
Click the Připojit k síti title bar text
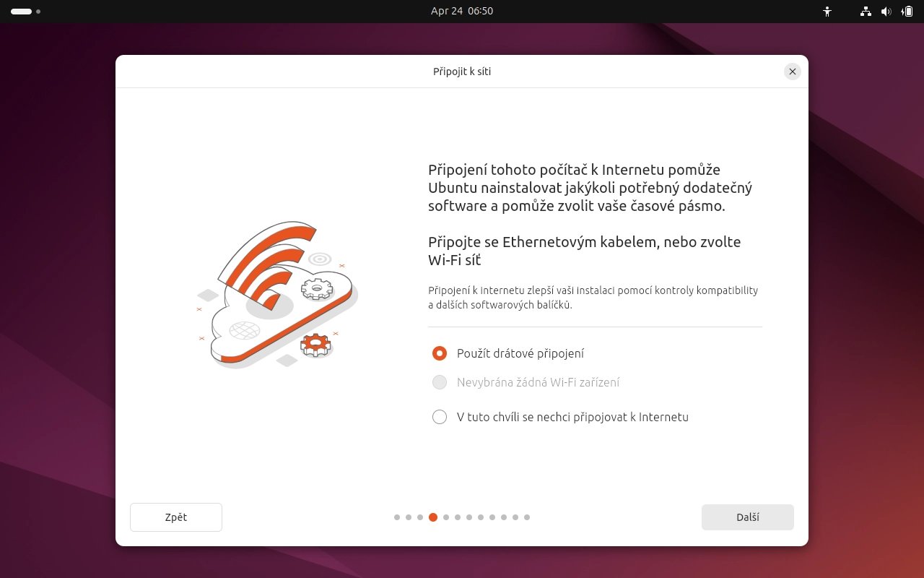(x=462, y=72)
